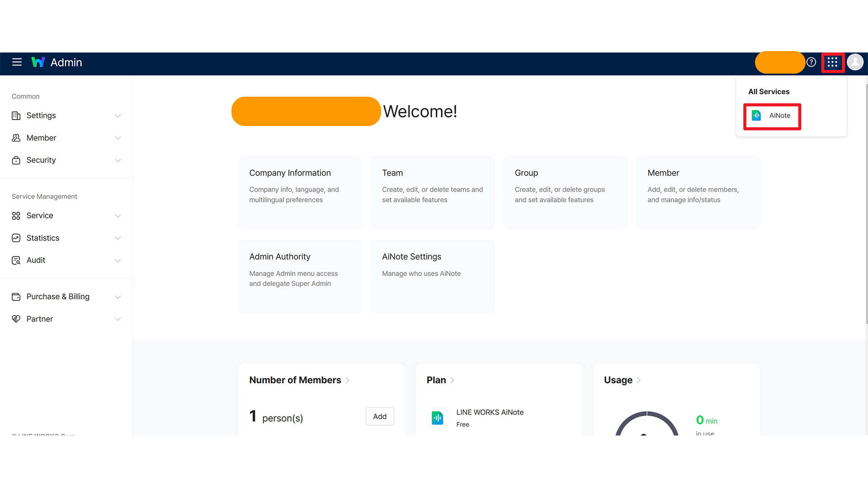Open the hamburger menu icon
This screenshot has height=488, width=868.
pos(17,62)
